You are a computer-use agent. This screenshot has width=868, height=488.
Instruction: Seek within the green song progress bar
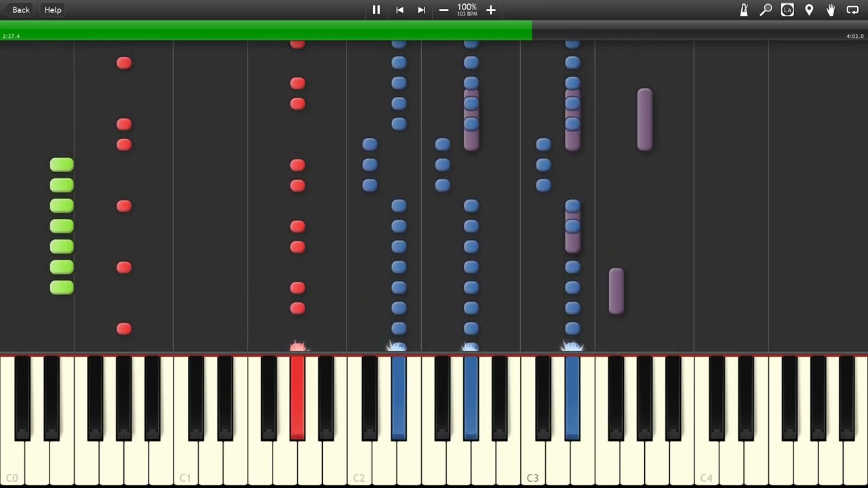[266, 30]
